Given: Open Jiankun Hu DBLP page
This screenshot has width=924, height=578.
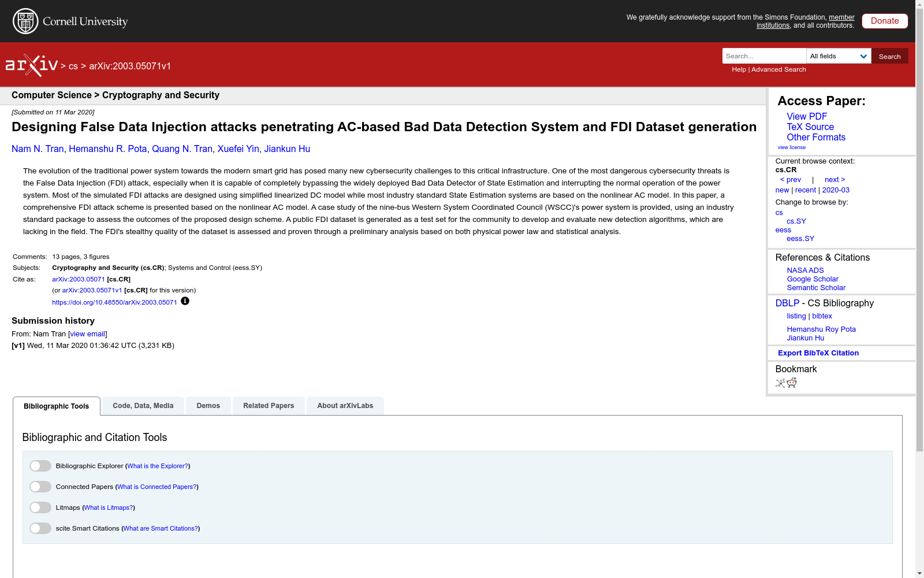Looking at the screenshot, I should [805, 338].
